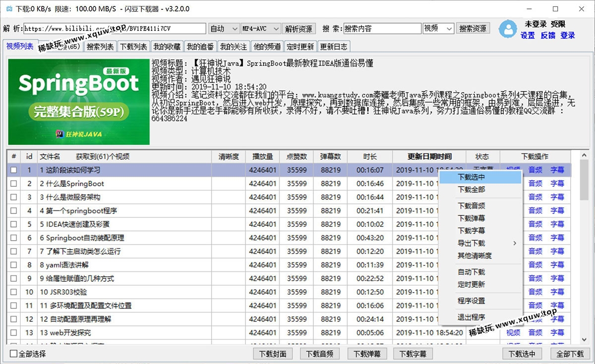Image resolution: width=595 pixels, height=364 pixels.
Task: Click the 下载封面 button
Action: click(x=273, y=354)
